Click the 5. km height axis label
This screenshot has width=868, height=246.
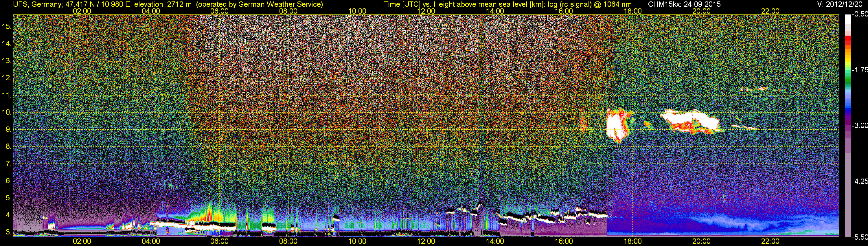point(8,198)
